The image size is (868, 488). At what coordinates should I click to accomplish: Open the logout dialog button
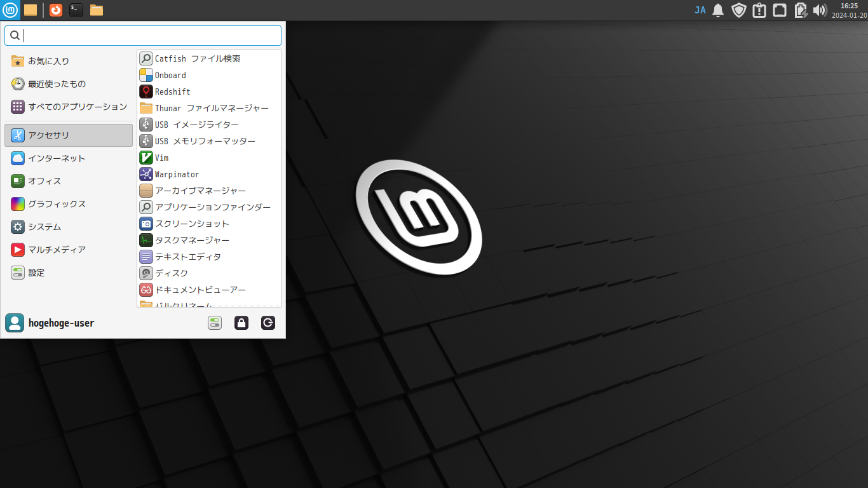pos(268,323)
